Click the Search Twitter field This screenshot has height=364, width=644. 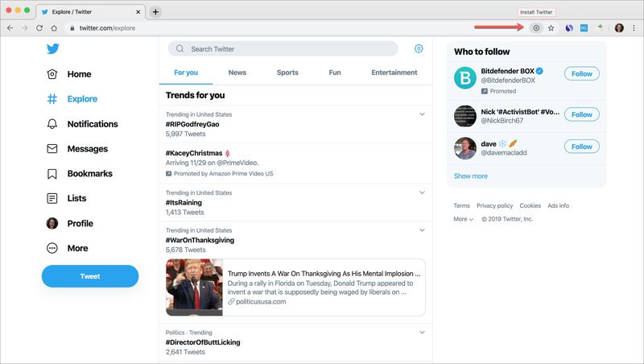coord(283,48)
